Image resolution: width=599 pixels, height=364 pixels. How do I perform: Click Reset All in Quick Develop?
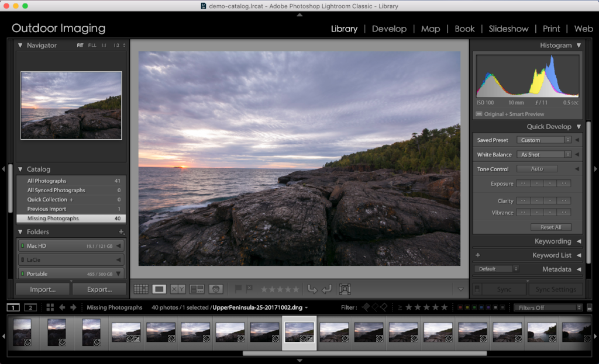tap(551, 227)
